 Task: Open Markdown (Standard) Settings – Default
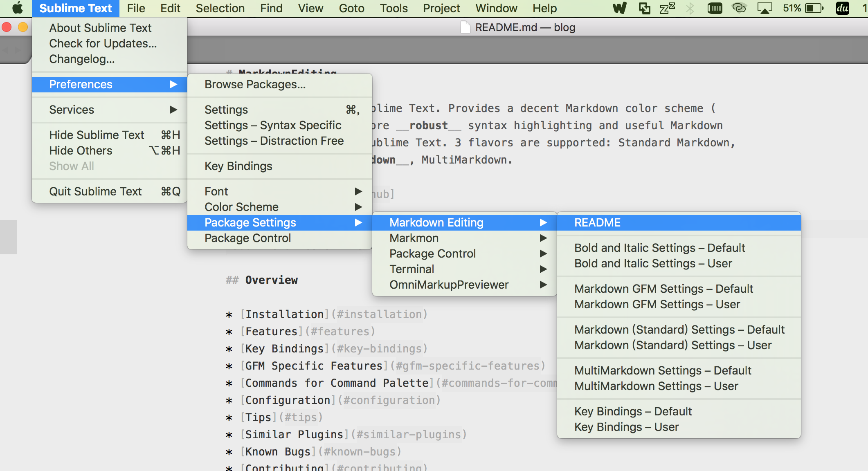pyautogui.click(x=679, y=330)
